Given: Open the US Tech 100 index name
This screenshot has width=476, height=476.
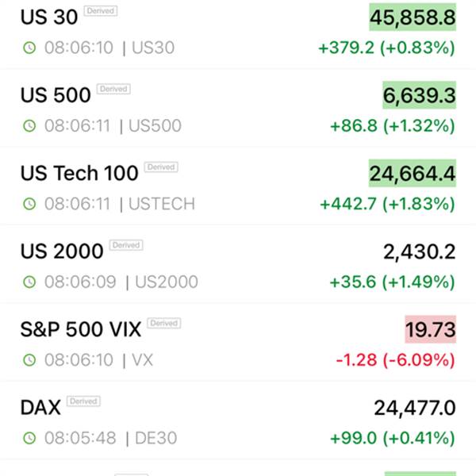Looking at the screenshot, I should (x=79, y=173).
